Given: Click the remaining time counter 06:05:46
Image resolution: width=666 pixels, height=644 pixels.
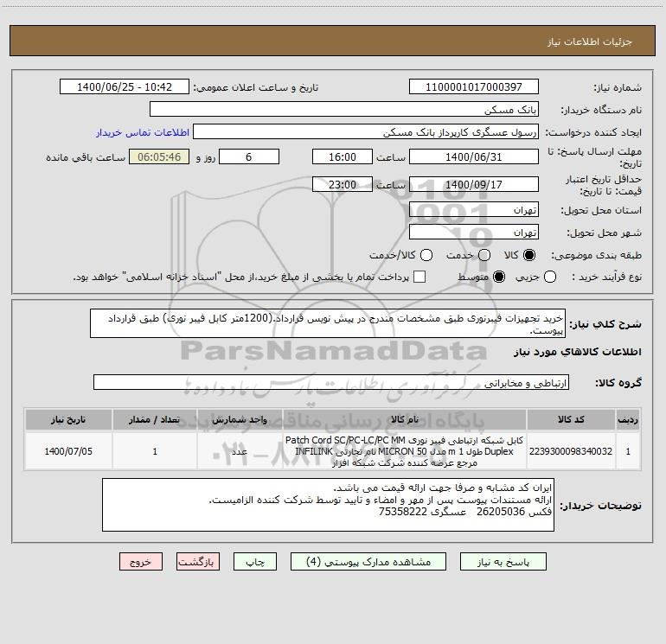Looking at the screenshot, I should tap(159, 156).
